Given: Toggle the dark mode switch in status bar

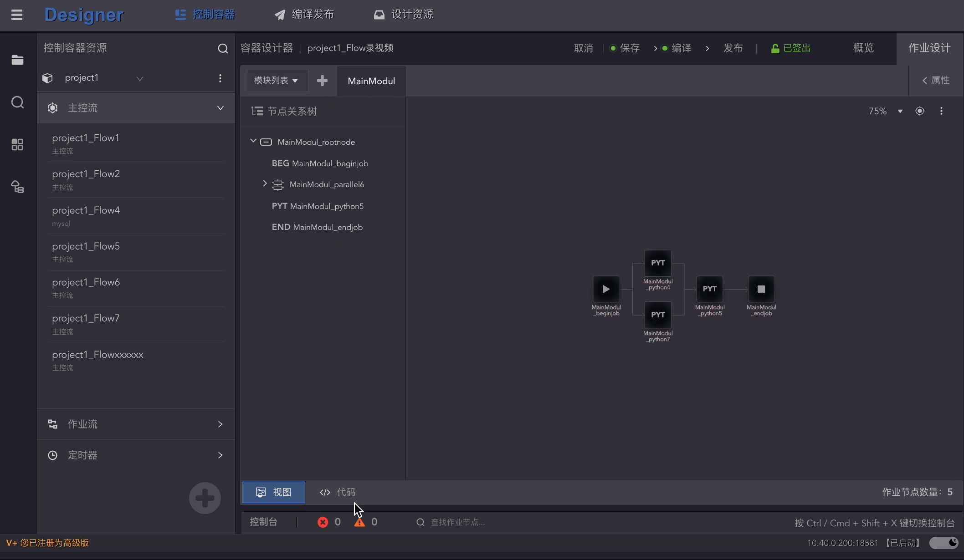Looking at the screenshot, I should tap(944, 543).
